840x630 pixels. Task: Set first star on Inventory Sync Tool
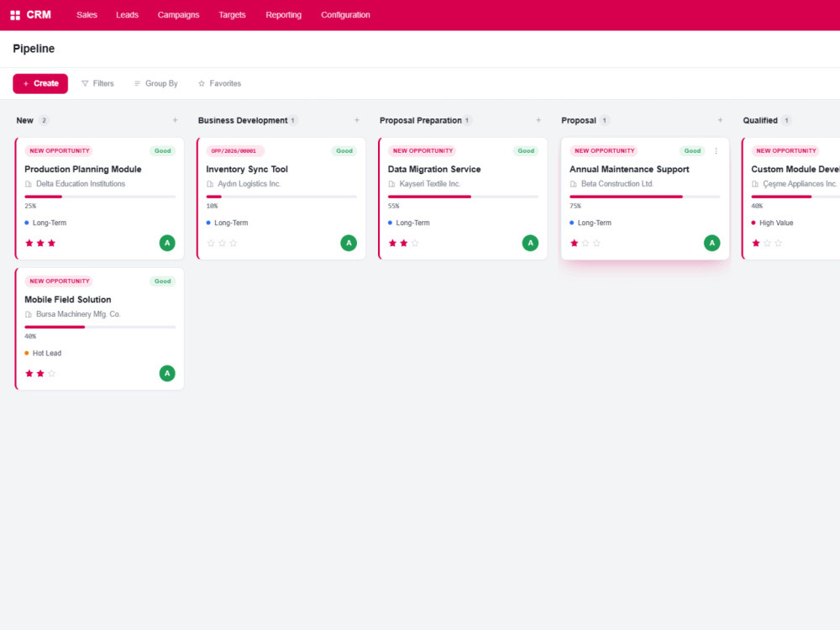click(211, 244)
